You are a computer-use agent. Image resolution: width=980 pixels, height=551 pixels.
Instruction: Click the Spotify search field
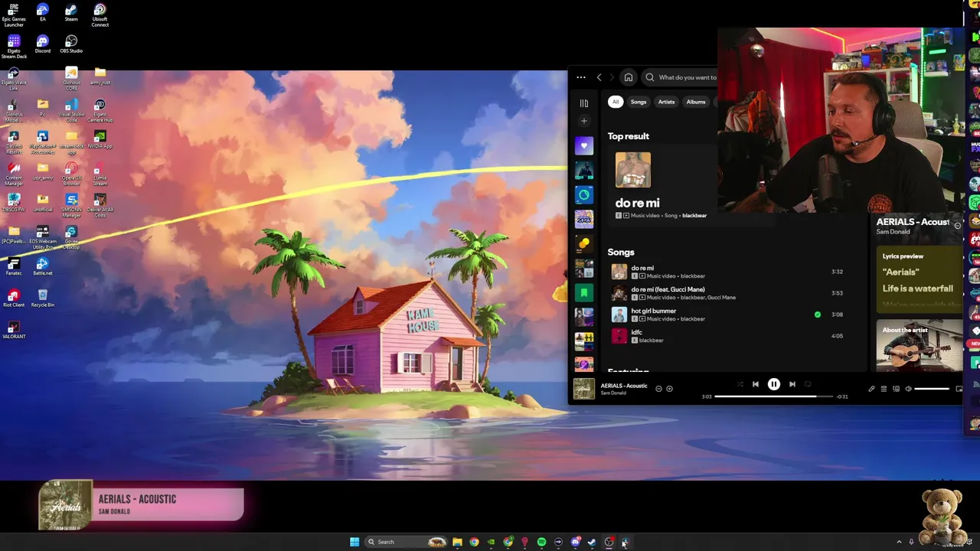coord(680,77)
